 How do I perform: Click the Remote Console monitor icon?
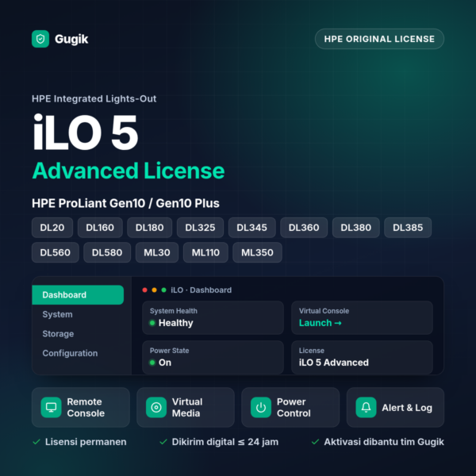[x=51, y=408]
